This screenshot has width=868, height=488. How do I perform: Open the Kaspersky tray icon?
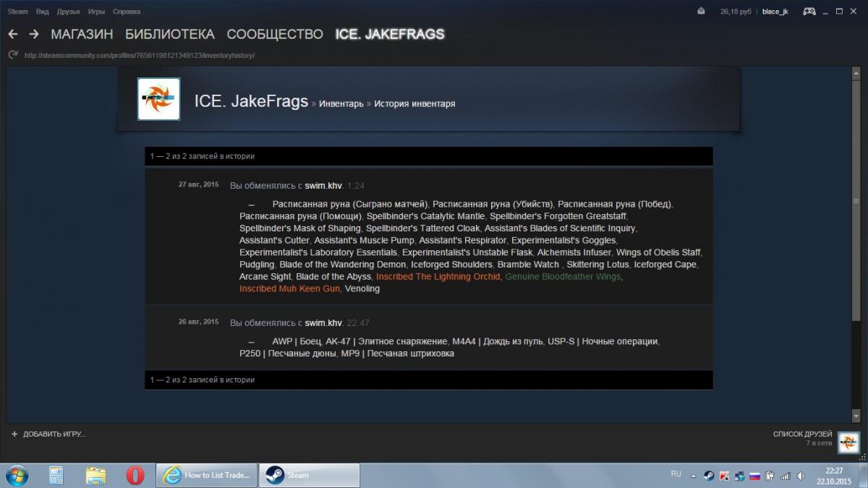[724, 476]
